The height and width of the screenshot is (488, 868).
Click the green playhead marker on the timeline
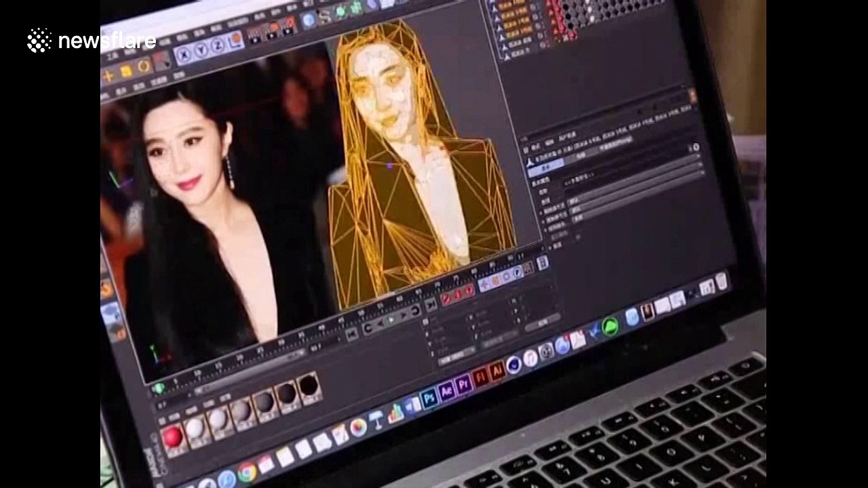[x=158, y=389]
